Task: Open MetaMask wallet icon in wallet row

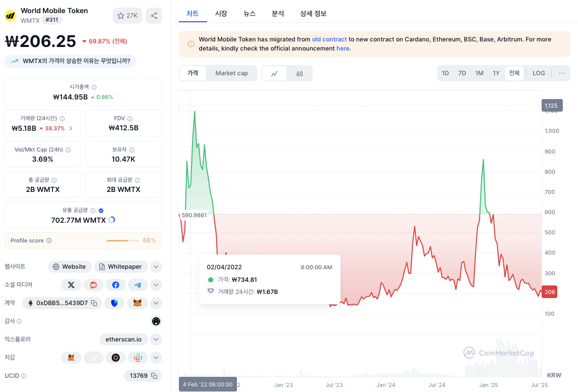Action: pyautogui.click(x=71, y=358)
